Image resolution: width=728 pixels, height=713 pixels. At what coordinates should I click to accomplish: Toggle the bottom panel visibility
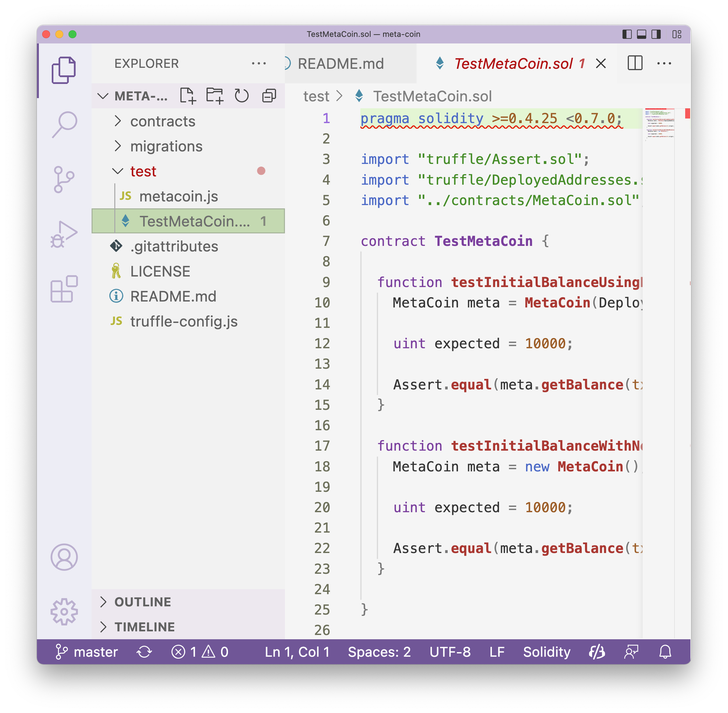641,35
